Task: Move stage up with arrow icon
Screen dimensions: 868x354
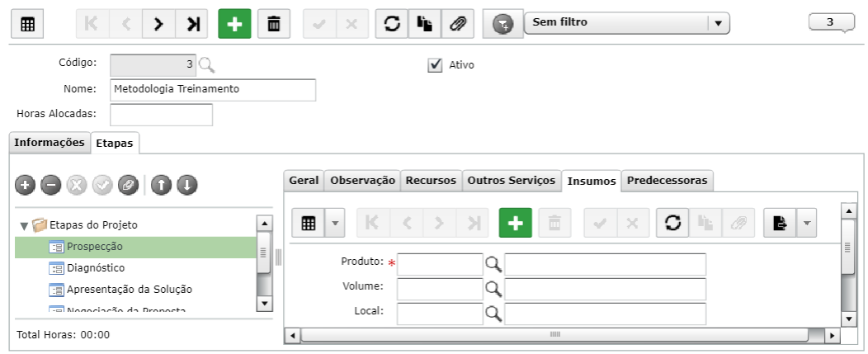Action: click(161, 186)
